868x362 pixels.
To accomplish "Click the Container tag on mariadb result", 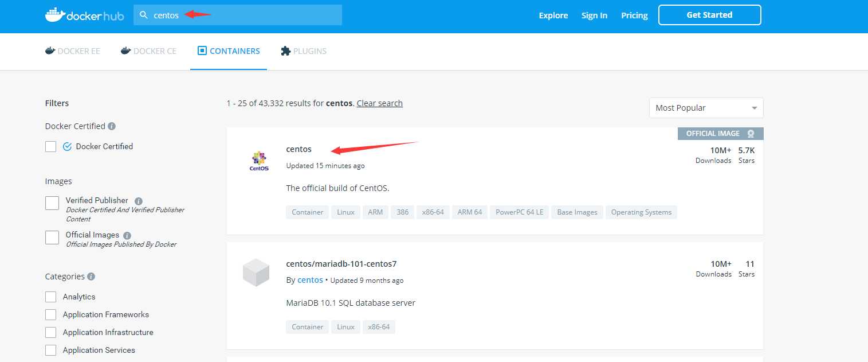I will click(308, 327).
